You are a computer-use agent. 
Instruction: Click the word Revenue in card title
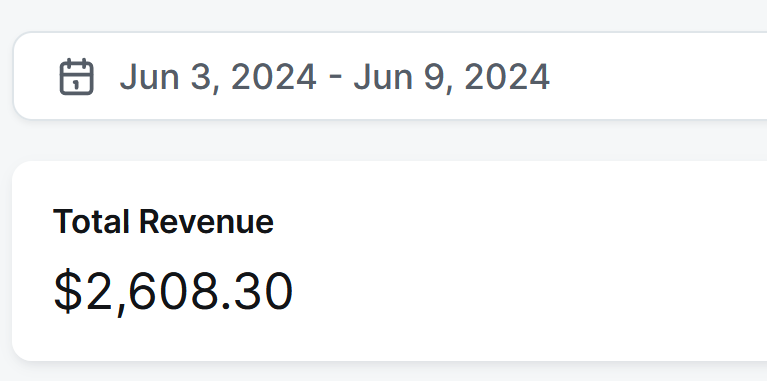point(206,221)
